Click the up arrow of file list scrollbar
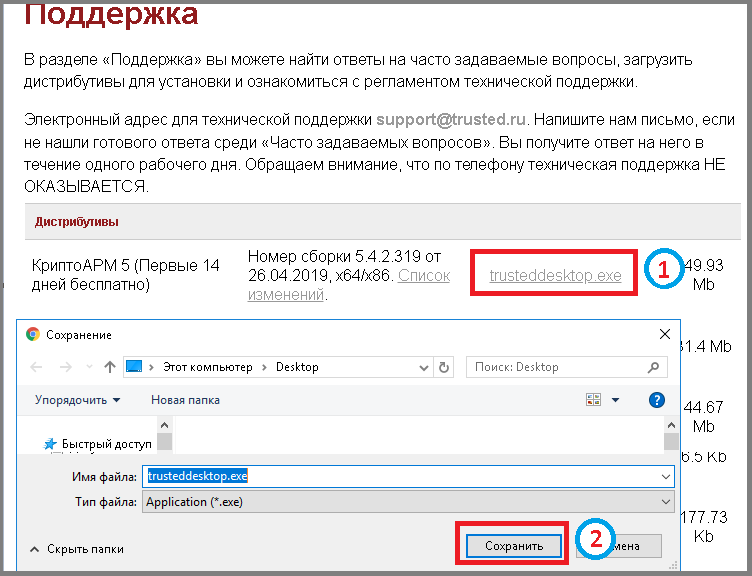752x576 pixels. (671, 425)
